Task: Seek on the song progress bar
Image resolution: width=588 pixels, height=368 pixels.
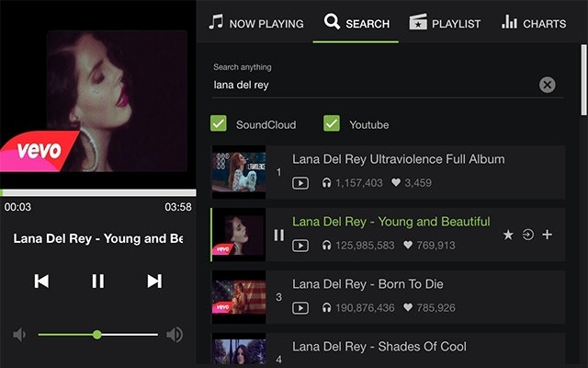Action: pyautogui.click(x=98, y=192)
